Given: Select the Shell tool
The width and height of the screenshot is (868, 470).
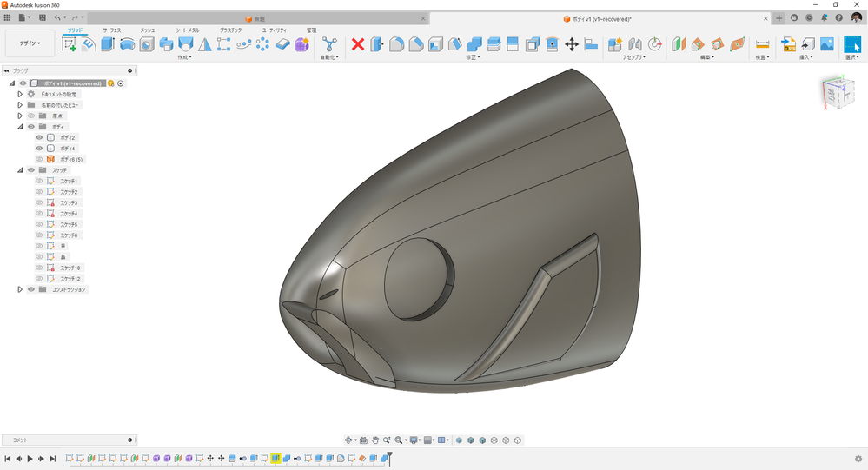Looking at the screenshot, I should pos(435,44).
